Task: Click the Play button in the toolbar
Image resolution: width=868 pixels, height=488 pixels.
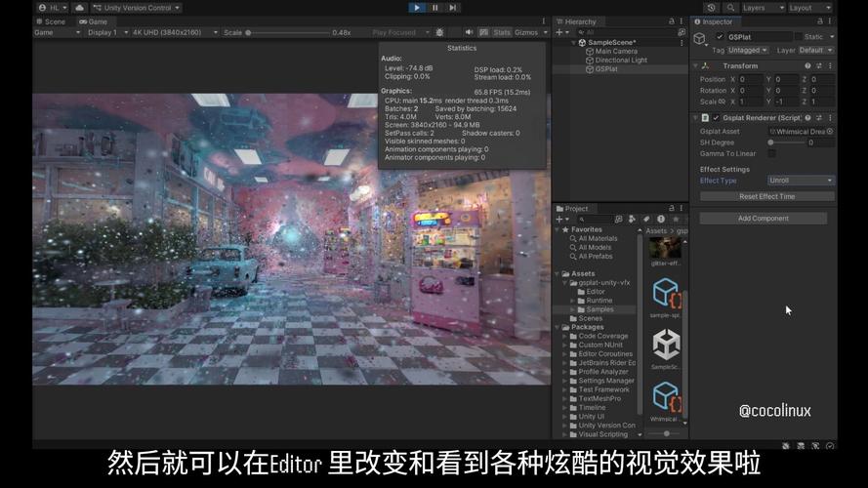Action: point(417,8)
